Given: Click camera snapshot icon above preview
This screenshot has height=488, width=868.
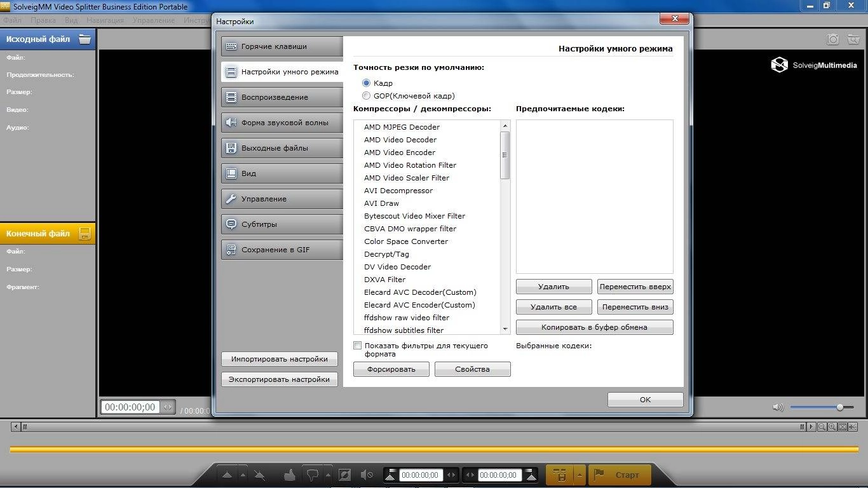Looking at the screenshot, I should (x=832, y=39).
